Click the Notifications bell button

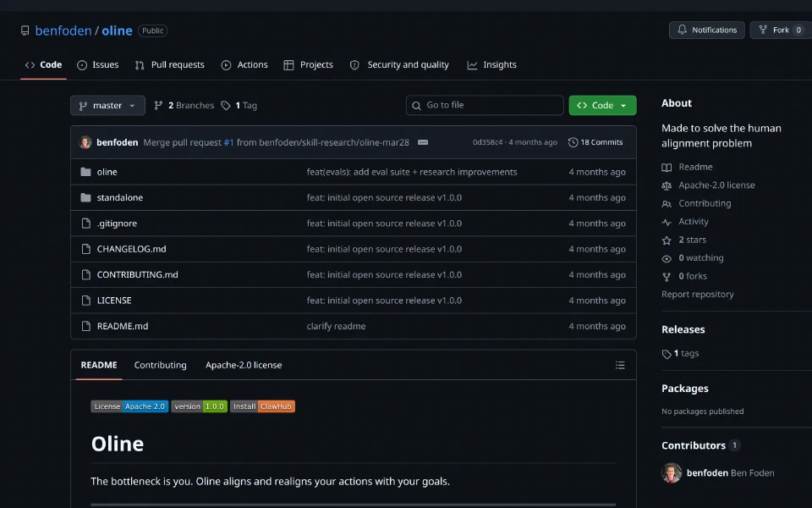click(707, 30)
